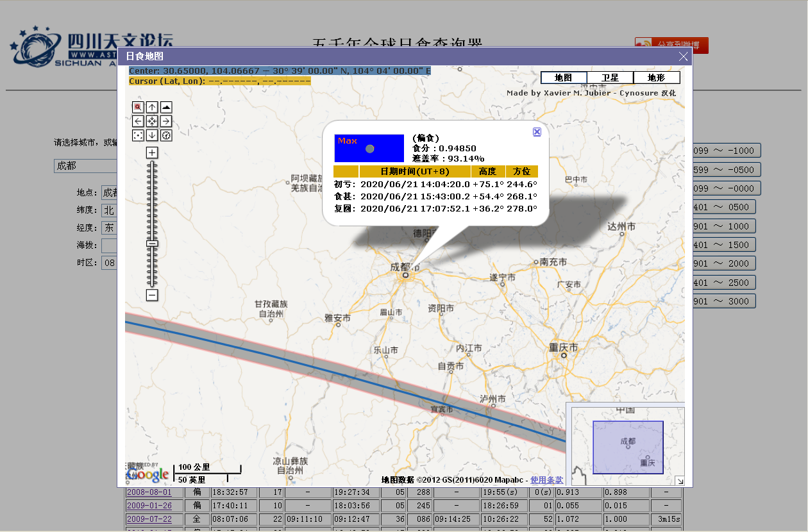Pan the map up with arrow
808x532 pixels.
point(152,107)
